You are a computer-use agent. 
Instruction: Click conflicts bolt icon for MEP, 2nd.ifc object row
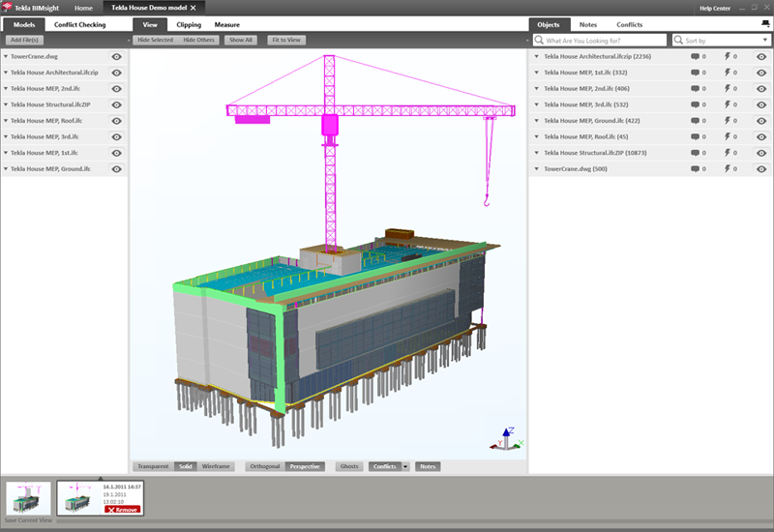point(728,89)
